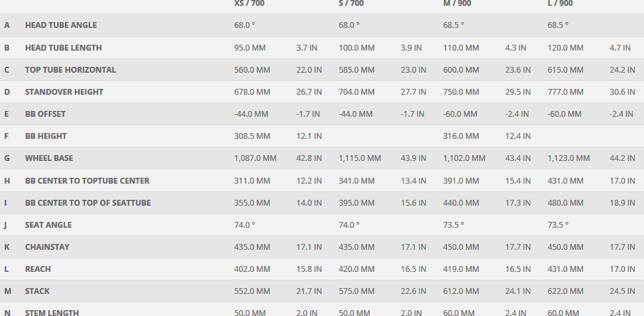
Task: Select the STANDOVER HEIGHT row label
Action: coord(64,92)
